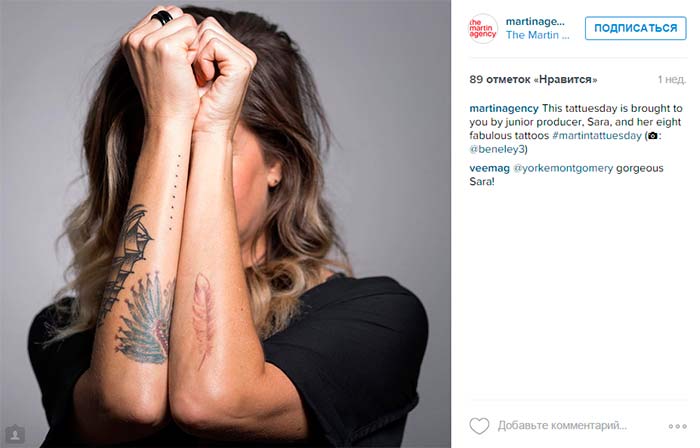Click the veemag commenter username
The width and height of the screenshot is (700, 448).
tap(489, 168)
